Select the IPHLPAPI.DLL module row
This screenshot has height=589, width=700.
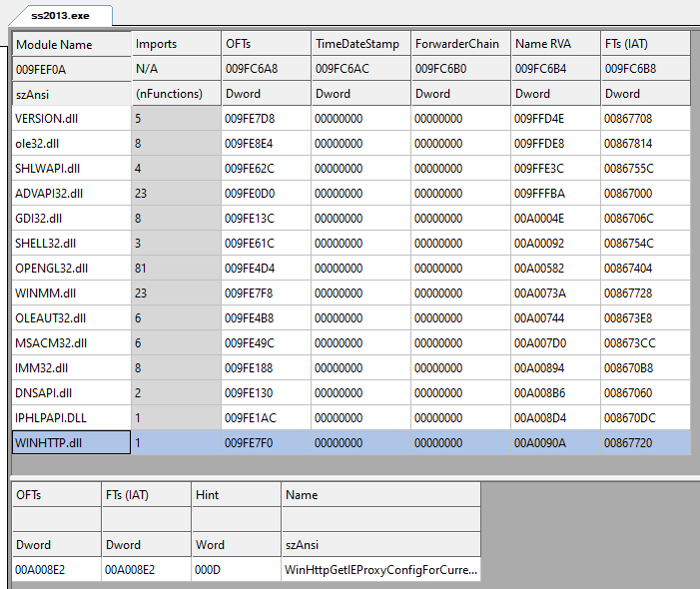click(351, 418)
